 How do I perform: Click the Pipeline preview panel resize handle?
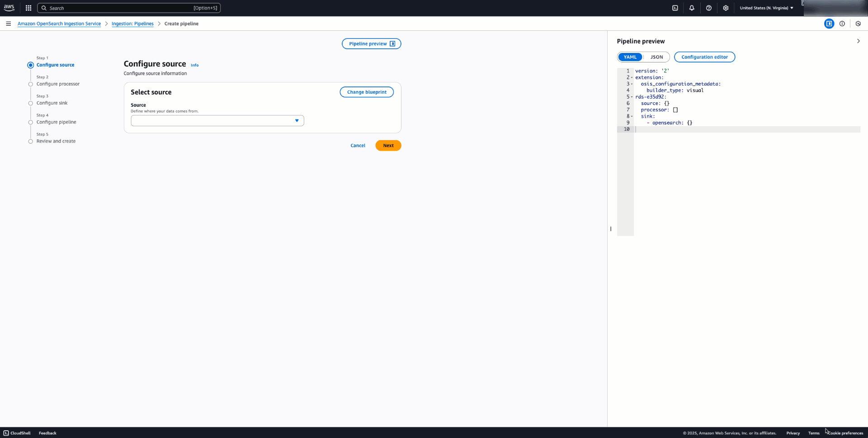[611, 229]
